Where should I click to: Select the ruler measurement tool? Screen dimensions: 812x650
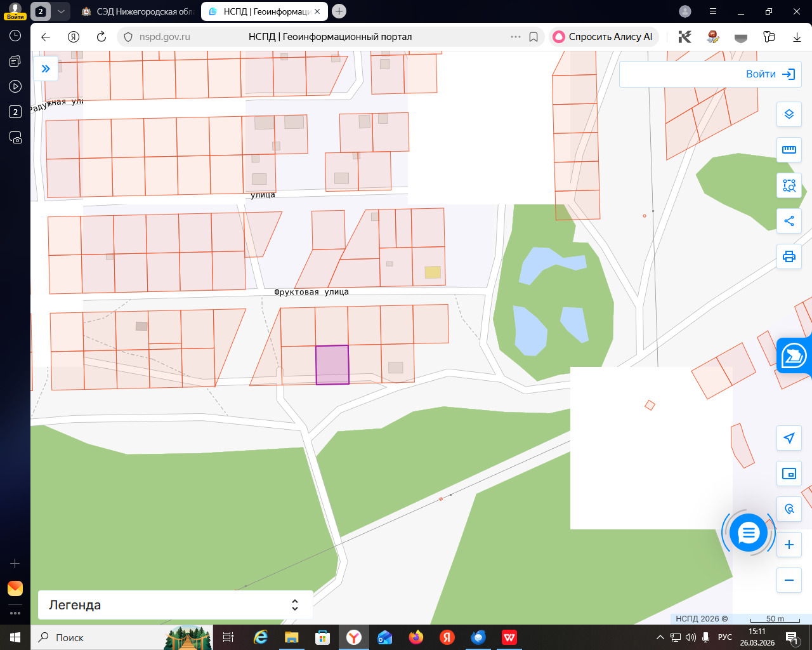coord(789,150)
